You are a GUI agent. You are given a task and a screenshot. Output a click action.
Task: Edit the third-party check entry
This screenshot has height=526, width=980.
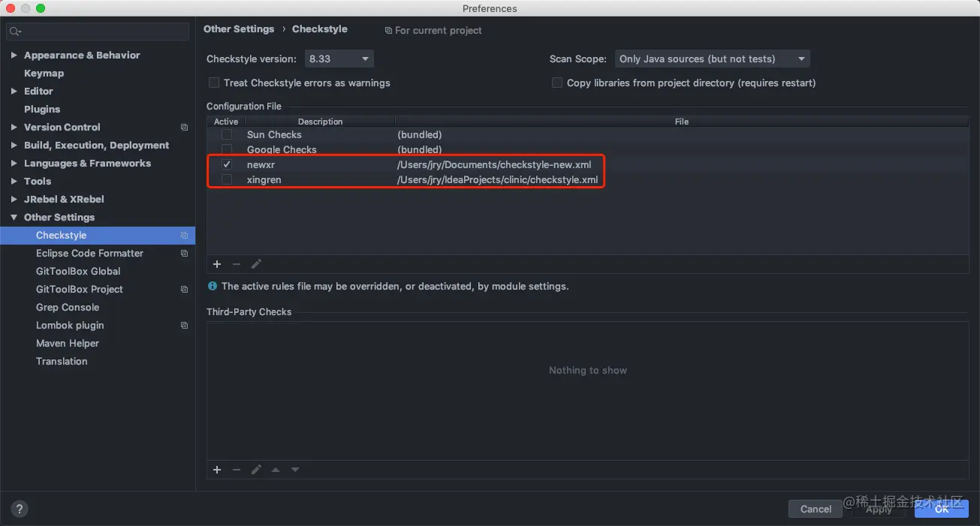pos(256,470)
